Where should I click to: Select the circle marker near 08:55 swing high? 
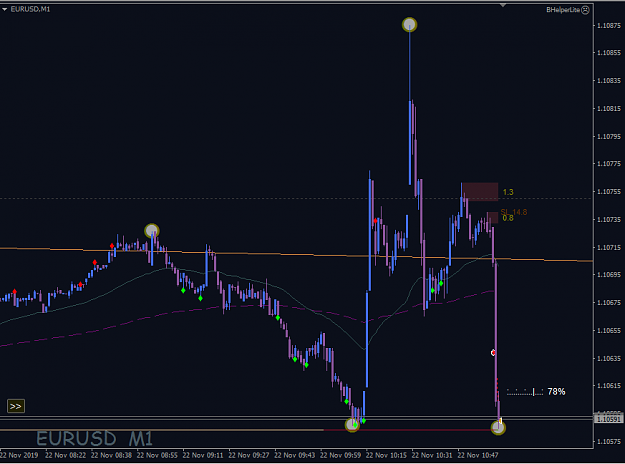click(x=151, y=230)
